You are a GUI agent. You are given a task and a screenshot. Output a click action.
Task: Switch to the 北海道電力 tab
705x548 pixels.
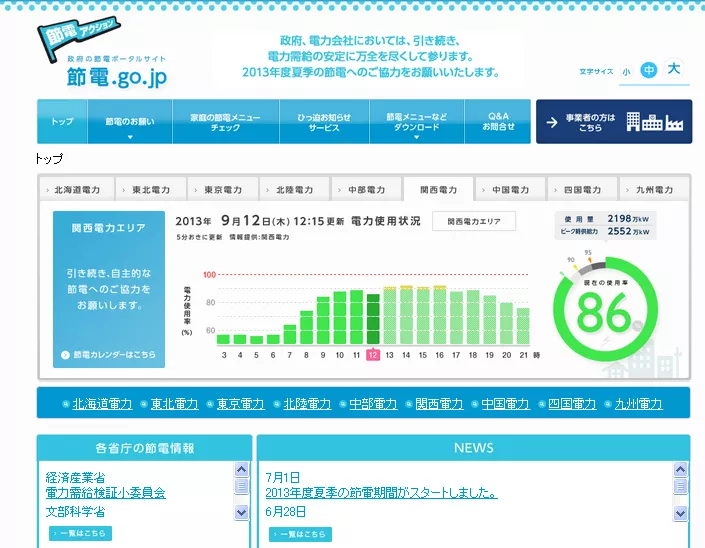click(77, 190)
